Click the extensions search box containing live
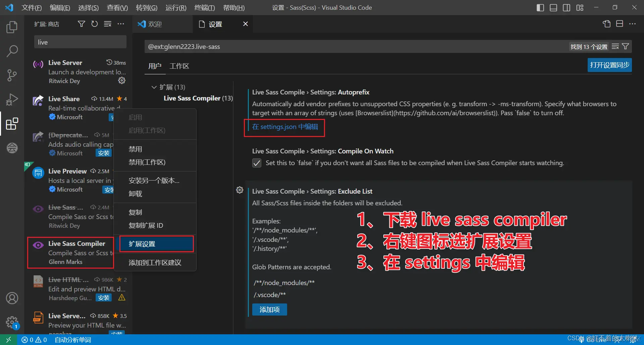Viewport: 644px width, 345px height. [x=80, y=42]
